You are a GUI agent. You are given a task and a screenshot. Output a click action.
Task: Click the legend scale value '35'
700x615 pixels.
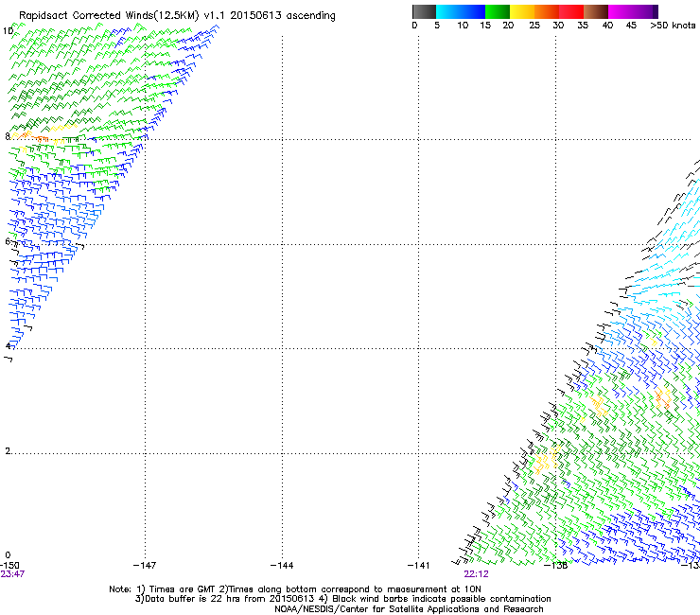tap(583, 25)
